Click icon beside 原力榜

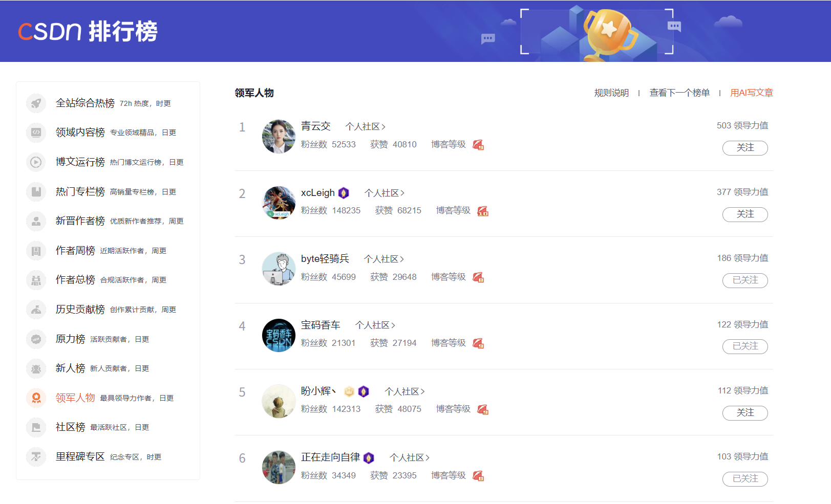(36, 339)
